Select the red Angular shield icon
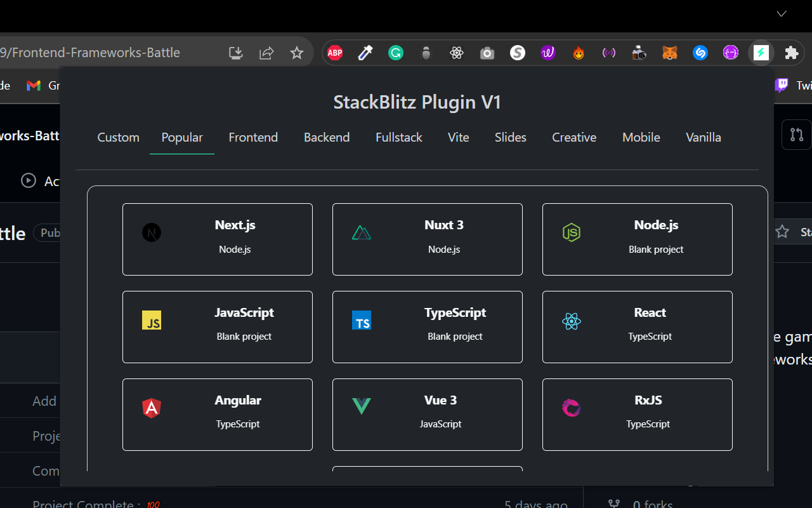This screenshot has height=508, width=812. 152,408
